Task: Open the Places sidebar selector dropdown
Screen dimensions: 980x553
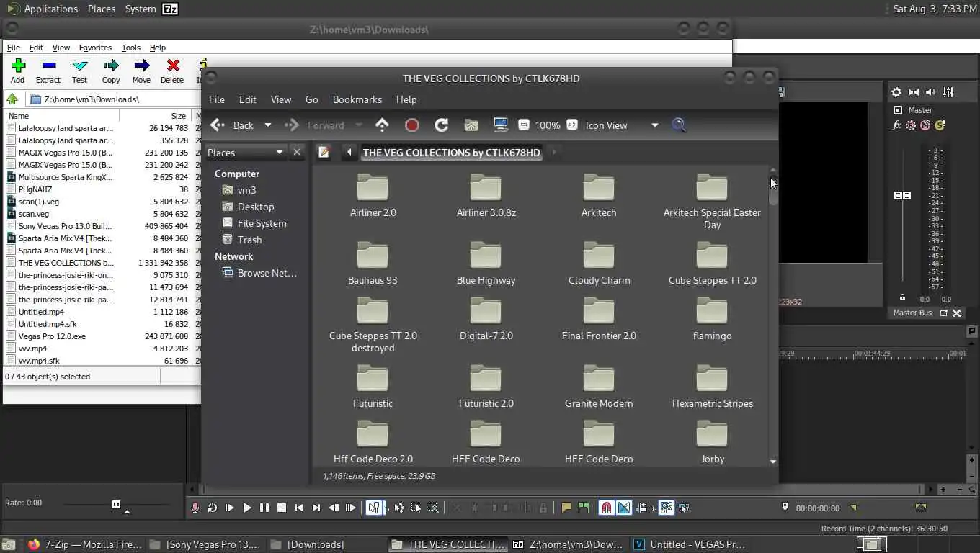Action: click(x=246, y=153)
